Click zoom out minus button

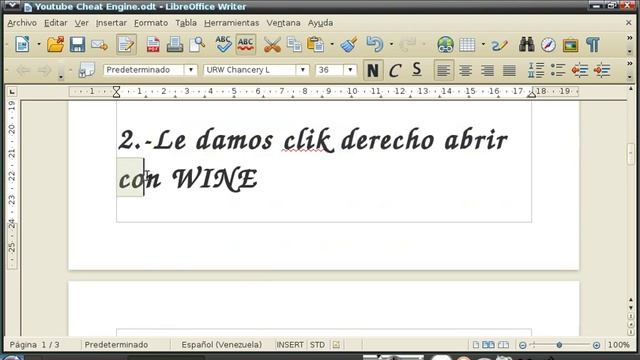pyautogui.click(x=522, y=345)
